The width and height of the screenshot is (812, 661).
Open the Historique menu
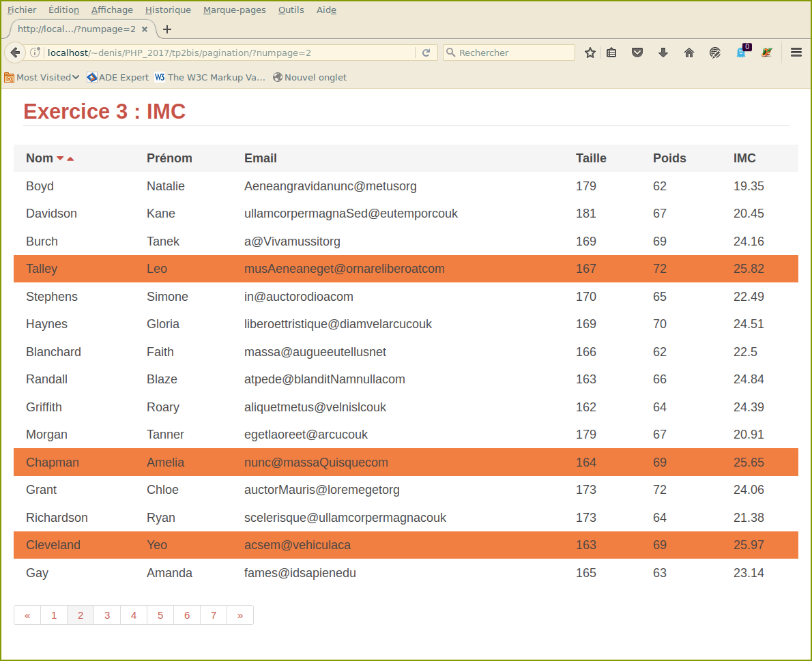click(168, 10)
